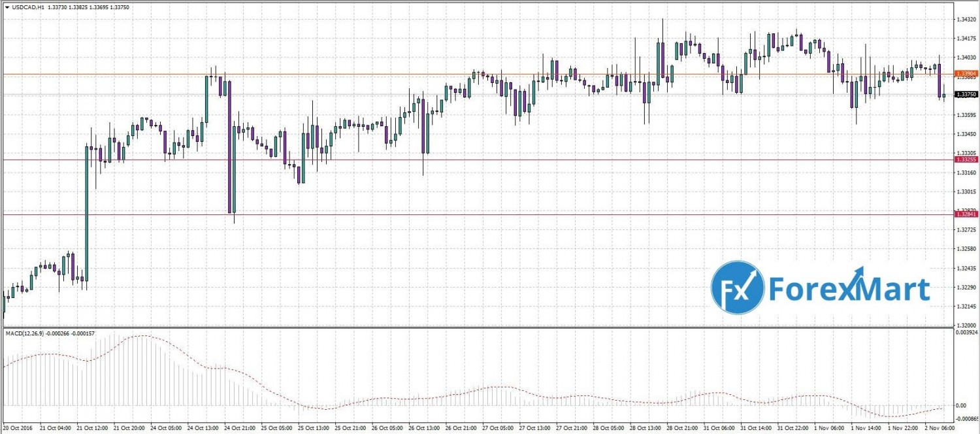
Task: Click the ForexMart brand name text
Action: point(849,288)
